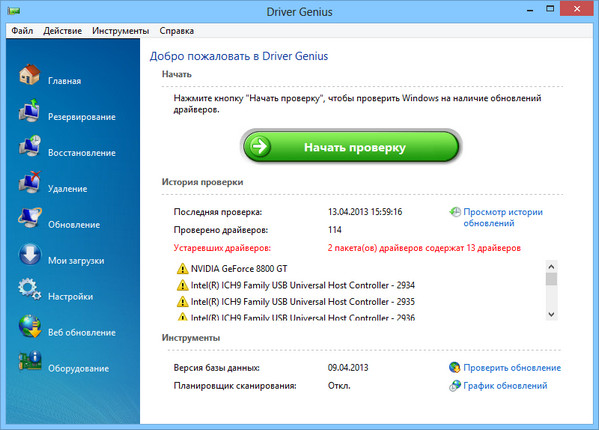
Task: Click the Резервирование sidebar label
Action: [82, 117]
